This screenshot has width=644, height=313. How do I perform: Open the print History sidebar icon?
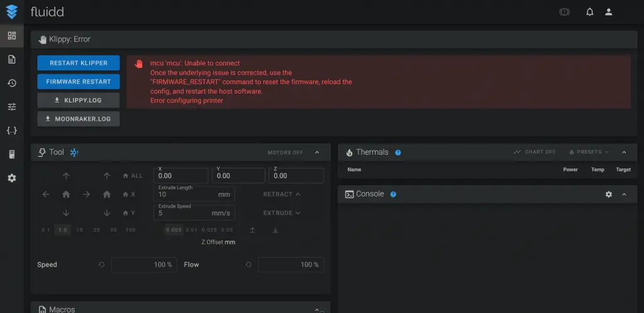coord(12,83)
